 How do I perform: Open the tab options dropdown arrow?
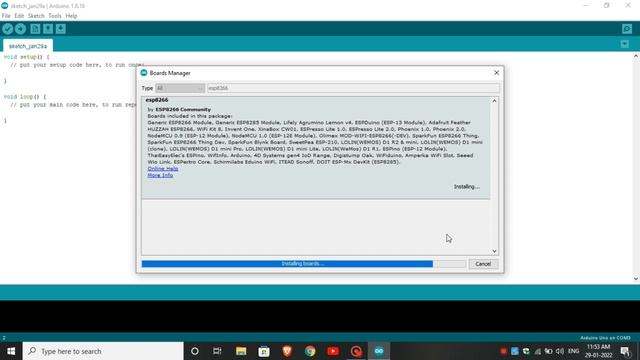tap(624, 44)
